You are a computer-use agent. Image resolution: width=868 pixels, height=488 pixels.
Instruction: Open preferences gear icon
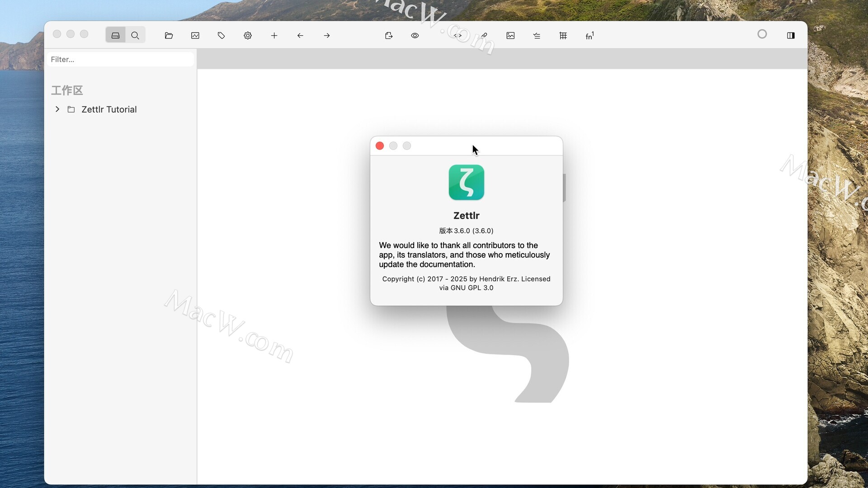248,36
